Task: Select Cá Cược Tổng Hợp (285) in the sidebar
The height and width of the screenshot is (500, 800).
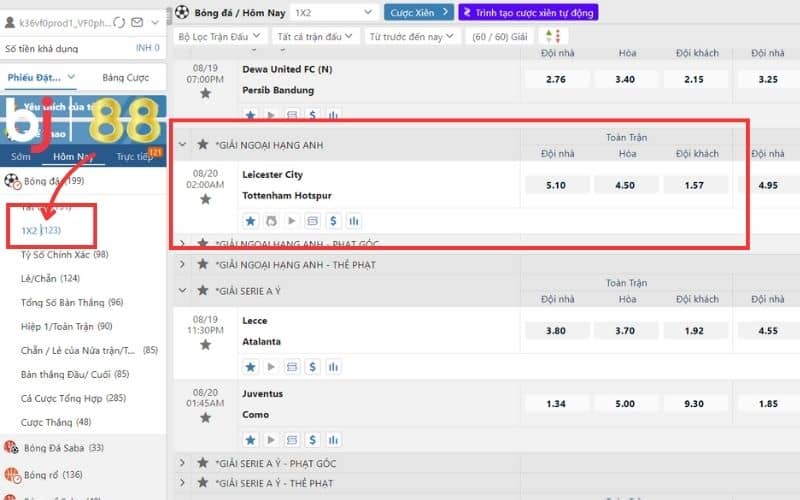Action: coord(73,398)
